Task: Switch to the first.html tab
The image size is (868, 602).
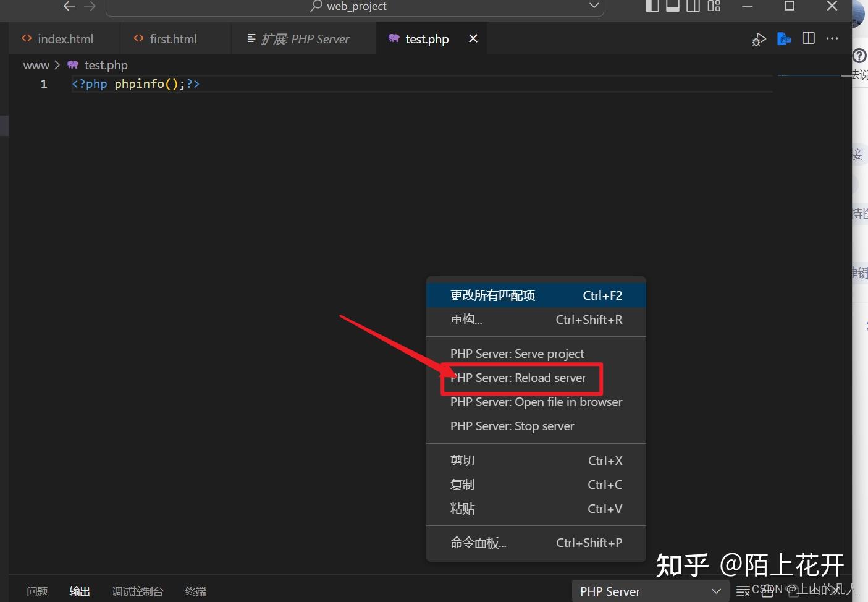Action: coord(173,38)
